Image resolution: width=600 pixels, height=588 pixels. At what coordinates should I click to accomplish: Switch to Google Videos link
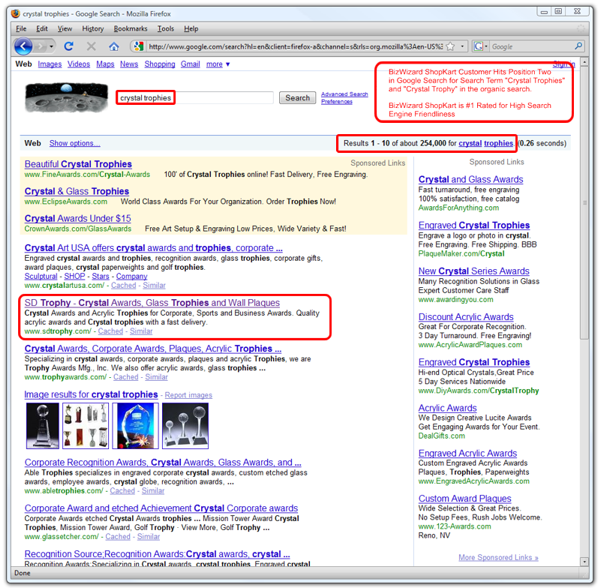pyautogui.click(x=79, y=64)
